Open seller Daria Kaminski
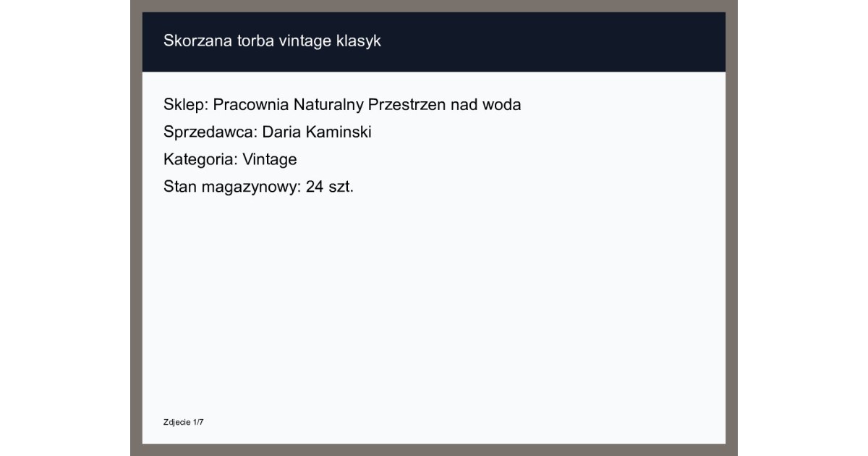 (x=317, y=132)
